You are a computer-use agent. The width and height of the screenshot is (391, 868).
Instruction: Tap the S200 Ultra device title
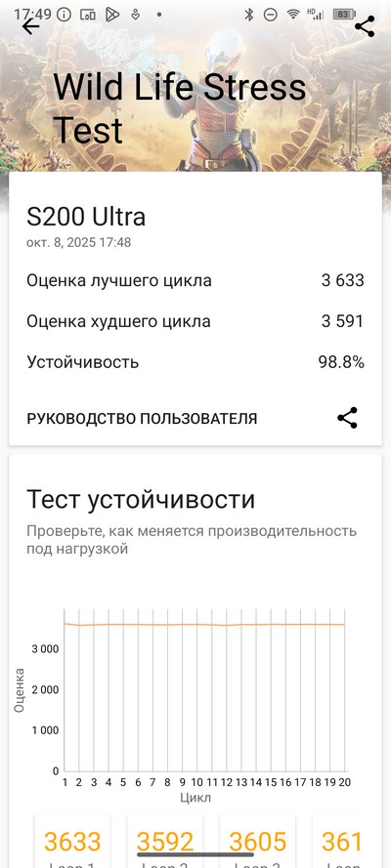click(86, 217)
